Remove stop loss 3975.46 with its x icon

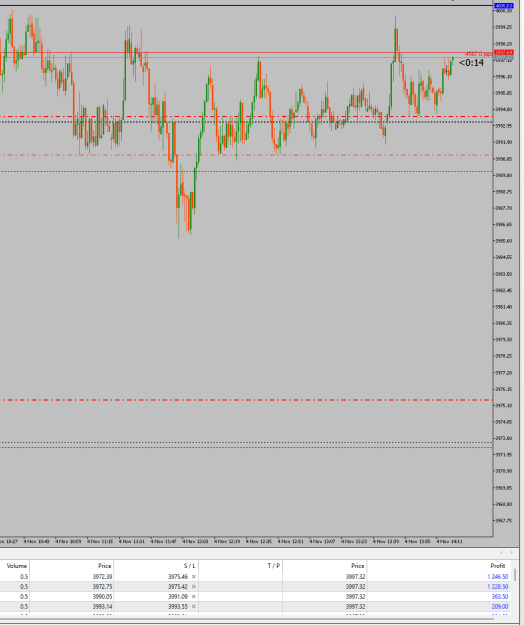pyautogui.click(x=194, y=576)
